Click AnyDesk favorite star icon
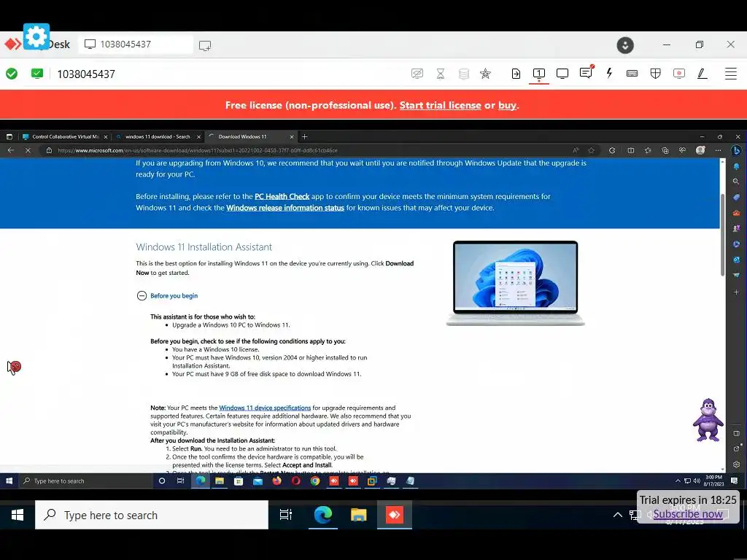Image resolution: width=747 pixels, height=560 pixels. tap(485, 74)
